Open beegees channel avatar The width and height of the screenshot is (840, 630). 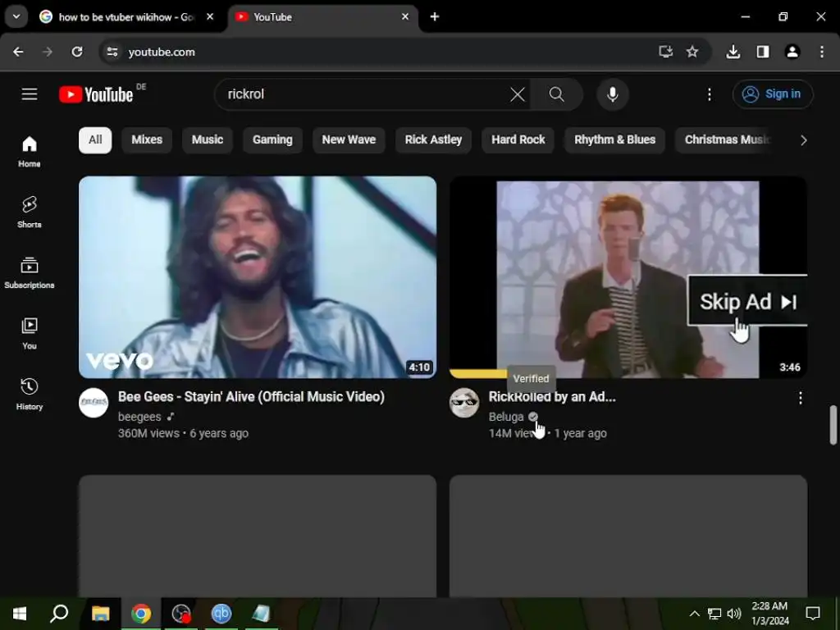click(94, 403)
